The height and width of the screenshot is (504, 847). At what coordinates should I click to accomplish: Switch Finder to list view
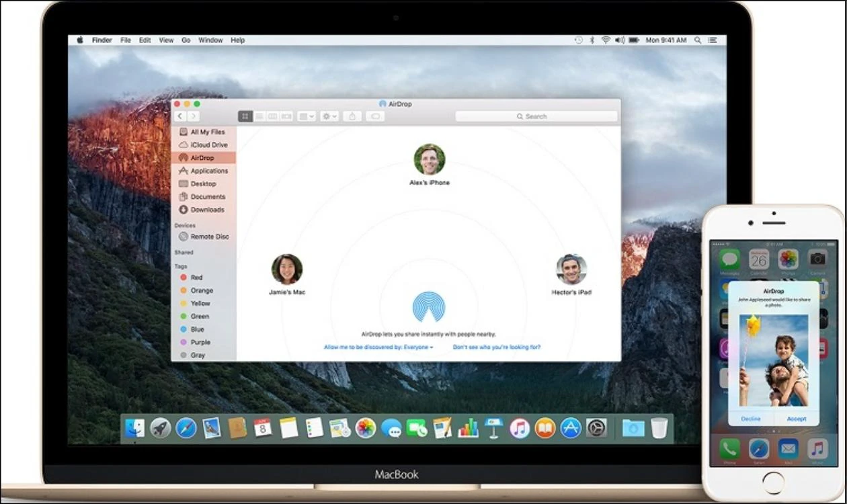tap(259, 116)
